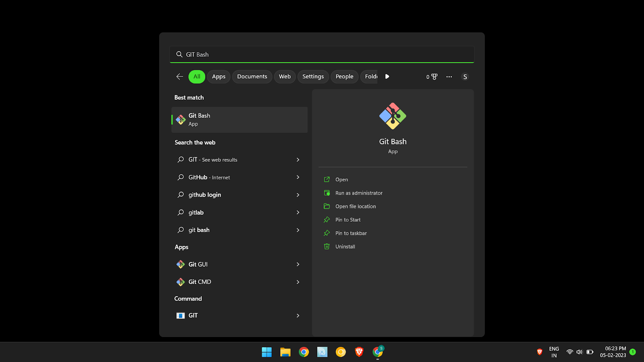Switch to the Web filter tab

click(285, 76)
